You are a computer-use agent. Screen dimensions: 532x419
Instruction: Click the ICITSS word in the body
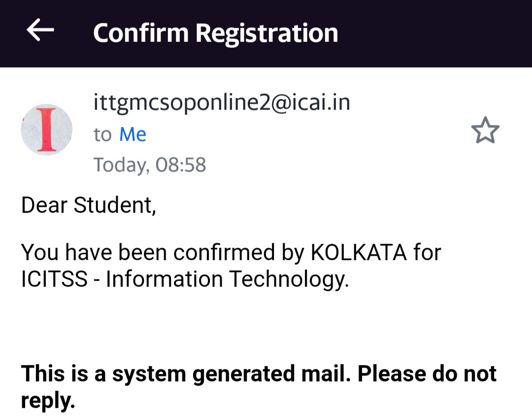click(54, 279)
